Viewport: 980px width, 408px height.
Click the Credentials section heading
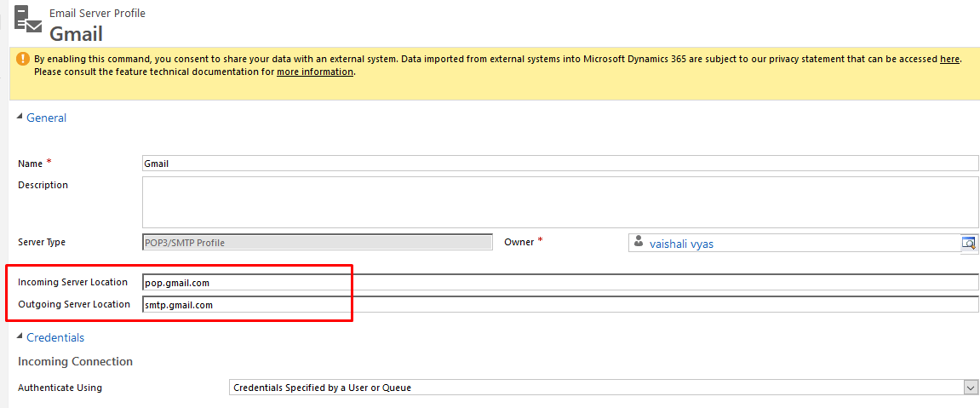coord(55,337)
